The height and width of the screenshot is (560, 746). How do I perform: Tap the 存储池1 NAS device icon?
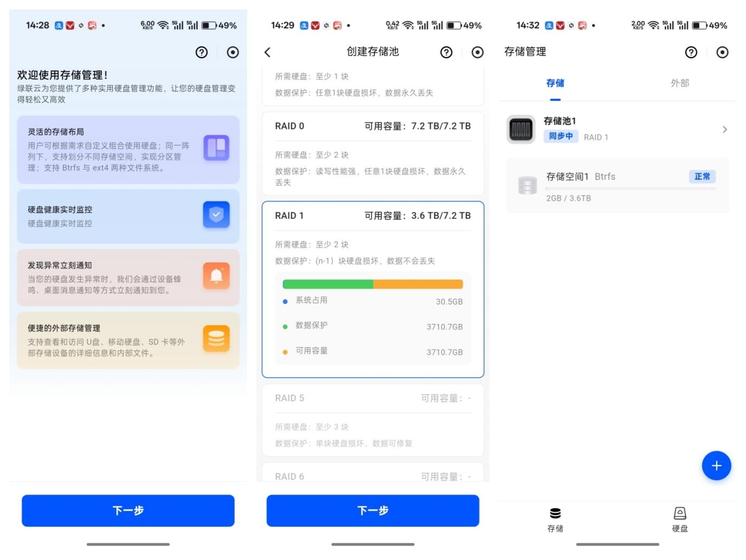[521, 129]
